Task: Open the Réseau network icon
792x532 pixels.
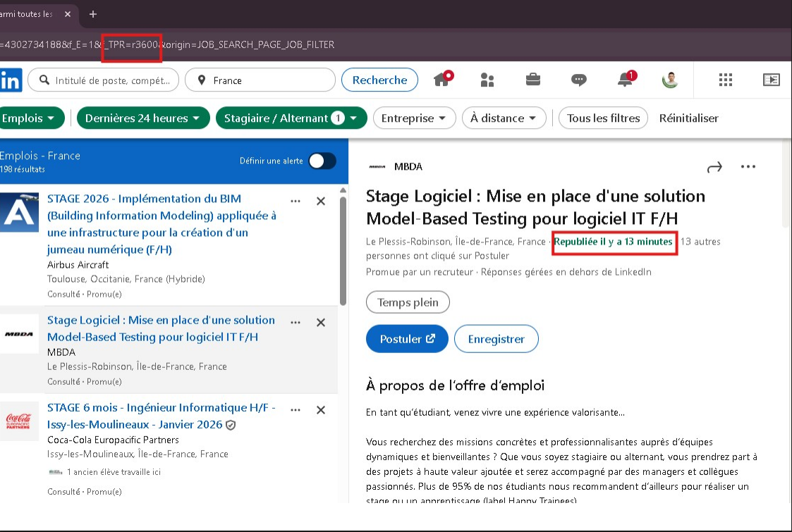Action: click(487, 80)
